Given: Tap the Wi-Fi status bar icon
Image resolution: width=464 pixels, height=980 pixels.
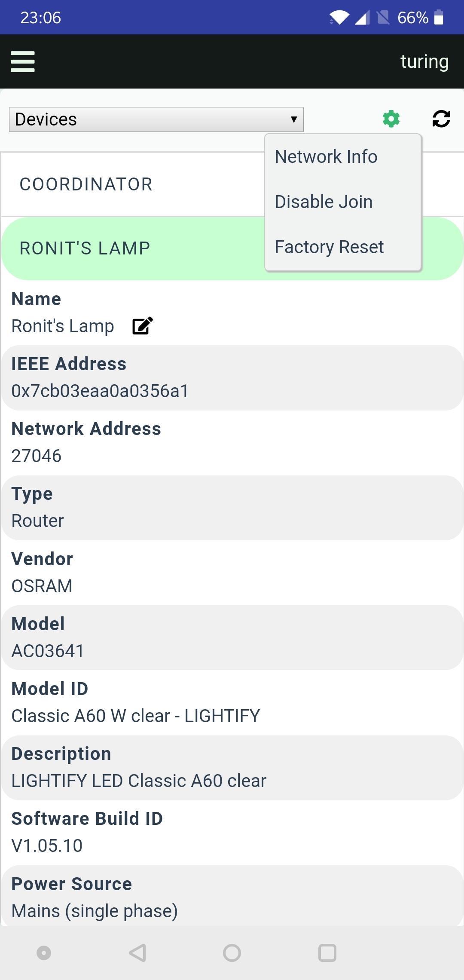Looking at the screenshot, I should [339, 18].
